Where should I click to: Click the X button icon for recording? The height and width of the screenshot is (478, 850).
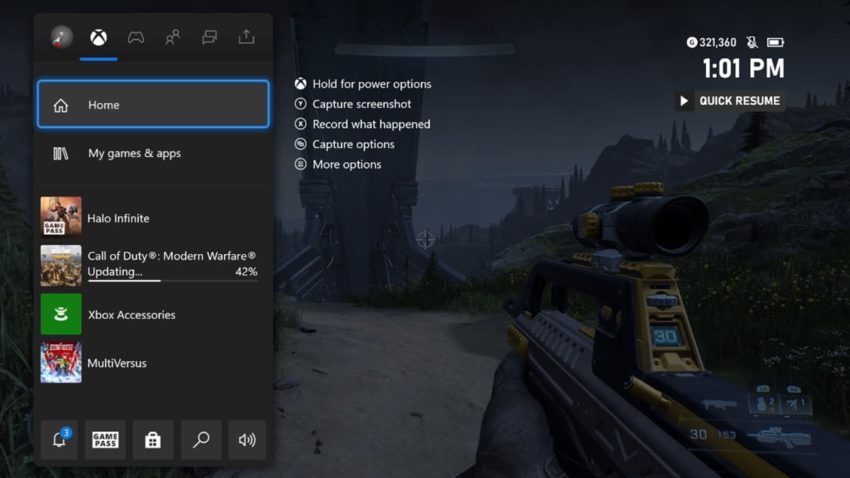point(300,124)
